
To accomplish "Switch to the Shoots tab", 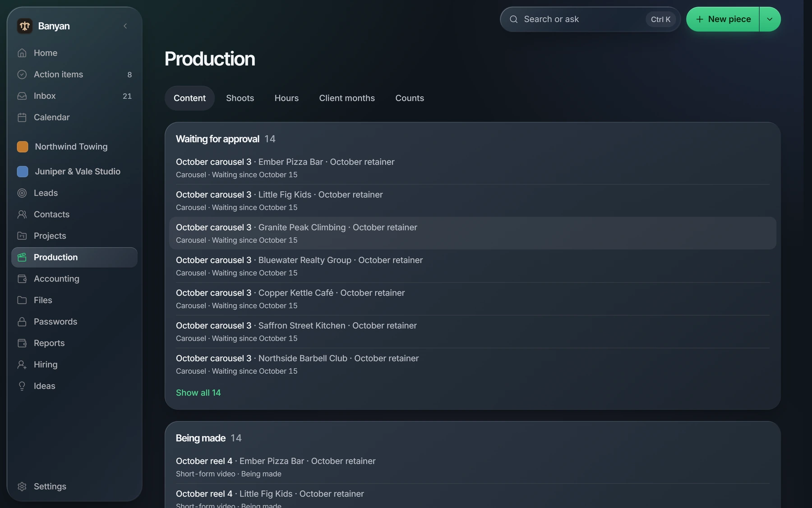I will [x=240, y=98].
